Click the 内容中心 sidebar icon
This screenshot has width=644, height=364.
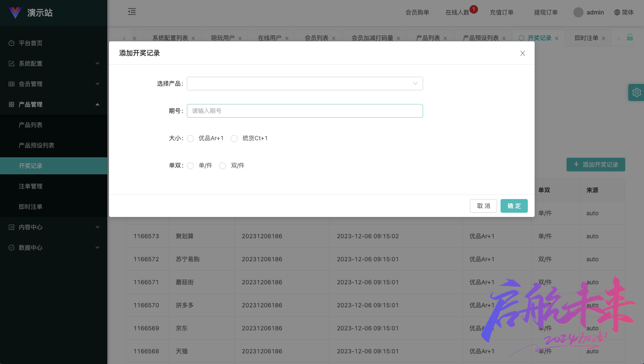(x=11, y=227)
